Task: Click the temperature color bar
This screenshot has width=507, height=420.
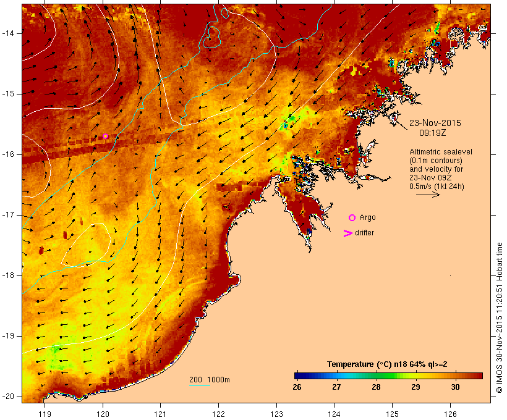Action: point(388,376)
